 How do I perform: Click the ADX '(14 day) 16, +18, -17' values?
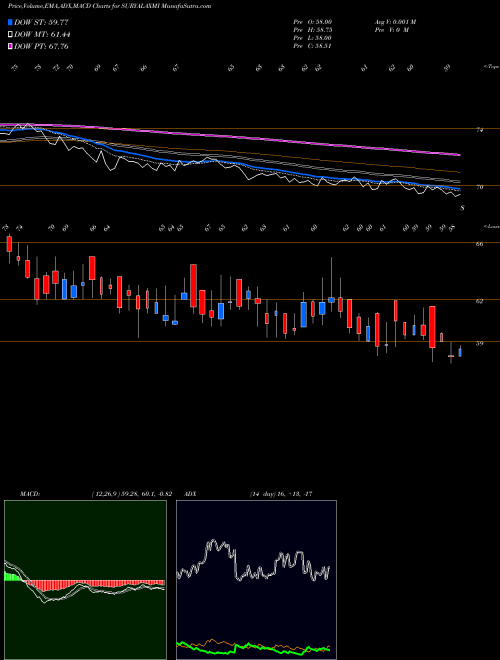[x=281, y=494]
